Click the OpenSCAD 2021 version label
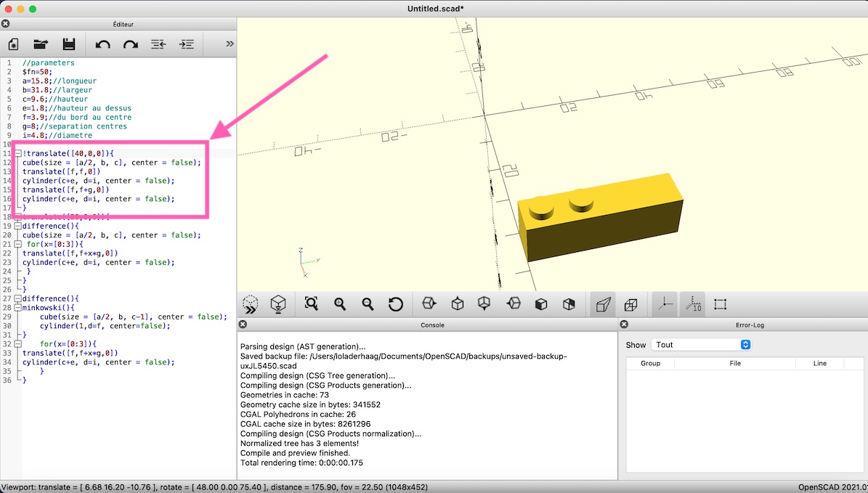 (832, 487)
